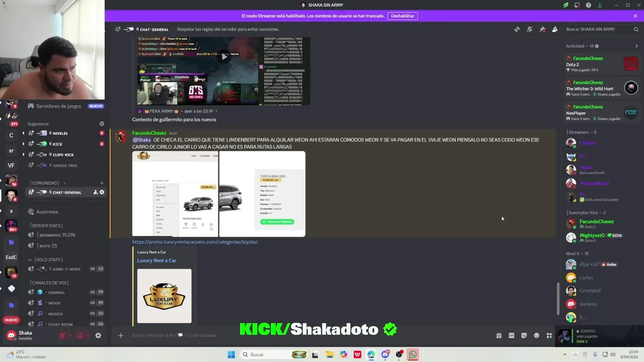Expand the NIVELES channel arrow
This screenshot has width=644, height=362.
coord(23,133)
